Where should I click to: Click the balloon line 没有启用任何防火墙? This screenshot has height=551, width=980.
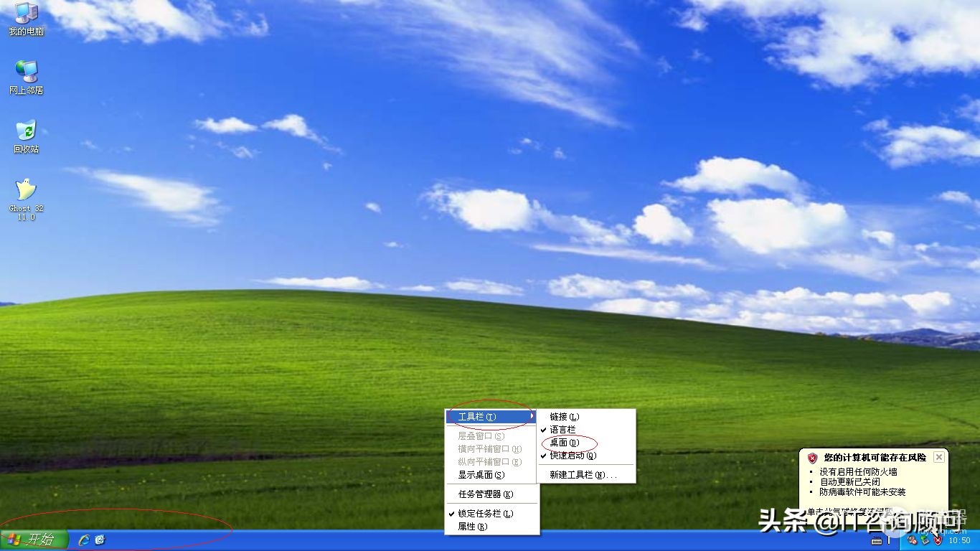pos(858,472)
